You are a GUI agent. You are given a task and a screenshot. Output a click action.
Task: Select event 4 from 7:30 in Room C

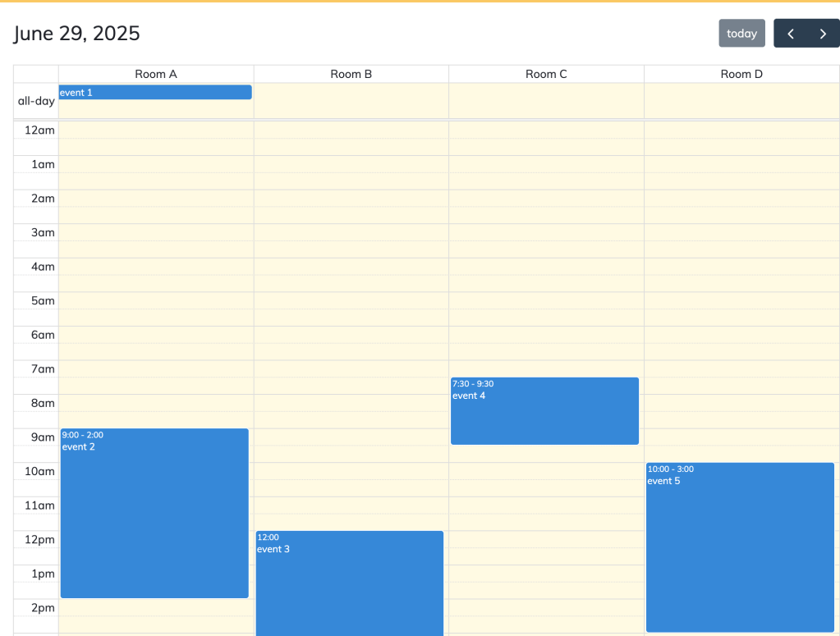(544, 410)
